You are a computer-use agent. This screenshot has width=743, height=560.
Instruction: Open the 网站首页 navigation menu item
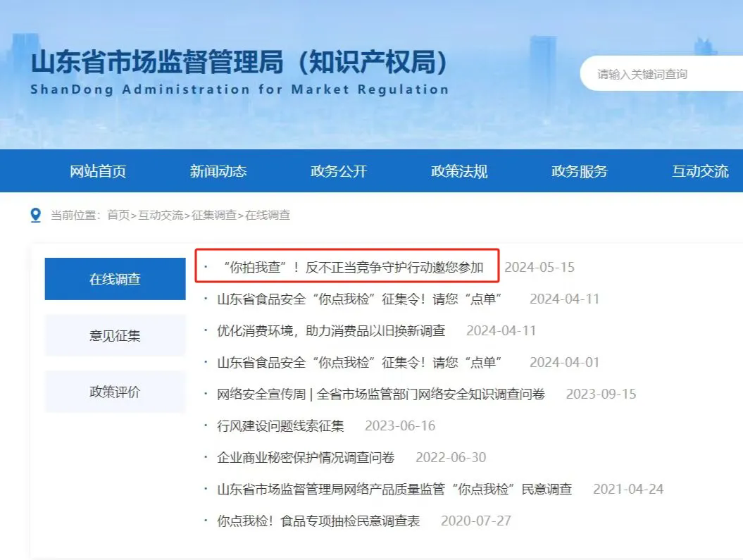pyautogui.click(x=98, y=171)
